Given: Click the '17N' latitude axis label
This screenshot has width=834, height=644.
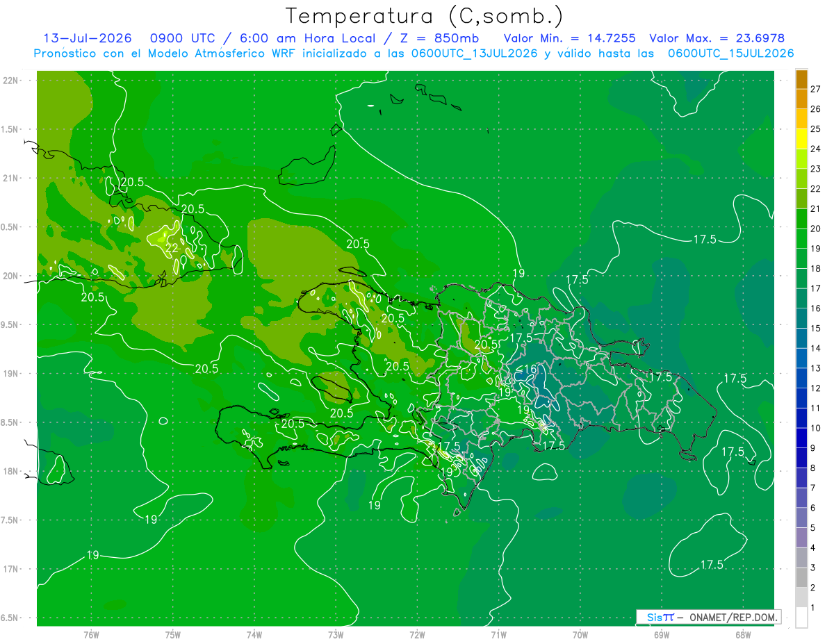Looking at the screenshot, I should pyautogui.click(x=10, y=569).
